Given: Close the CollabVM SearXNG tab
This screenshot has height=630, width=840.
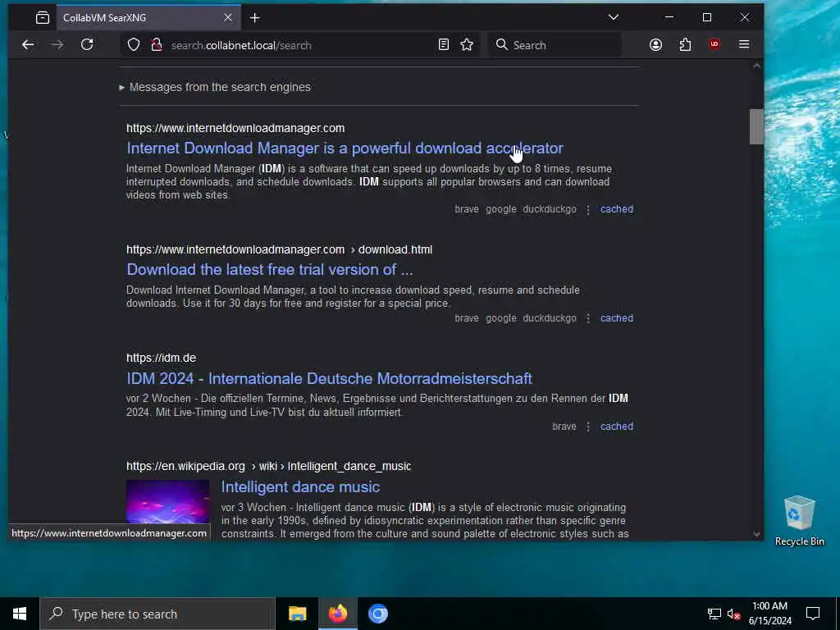Looking at the screenshot, I should (x=228, y=18).
